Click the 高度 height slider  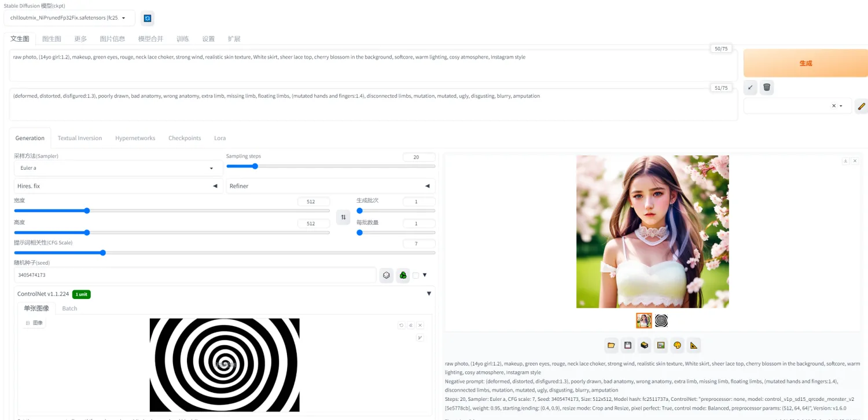click(x=172, y=233)
